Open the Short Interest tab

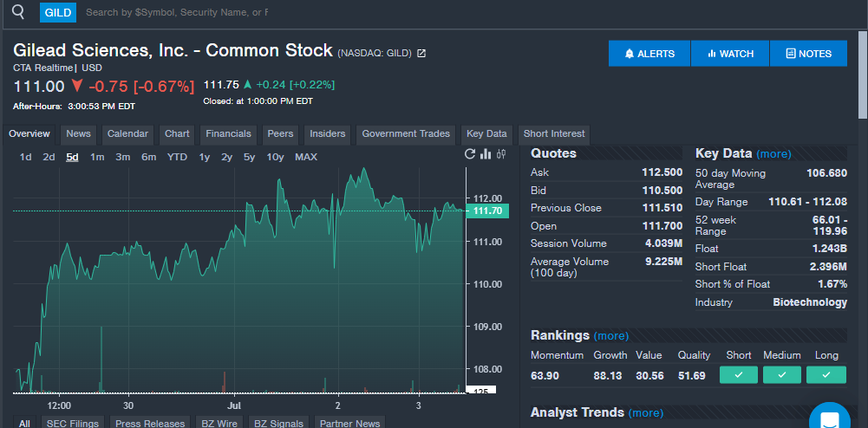pos(554,133)
